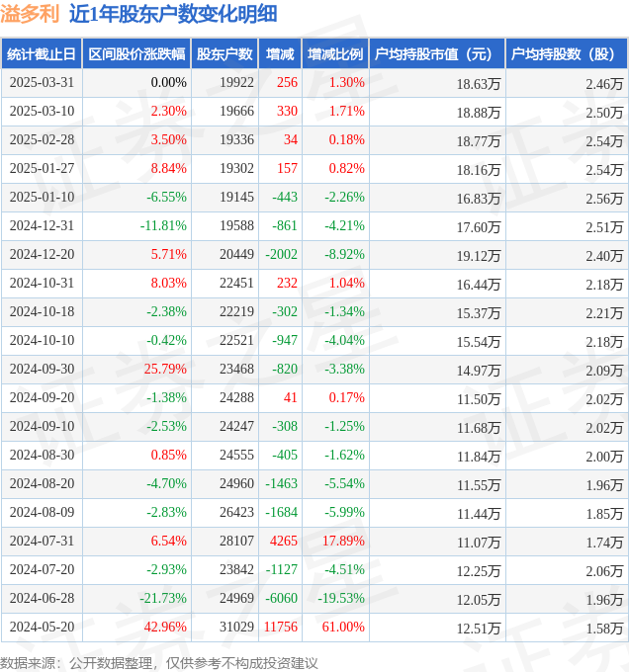Click the 近1年股东户数变化明细 title

coord(173,14)
